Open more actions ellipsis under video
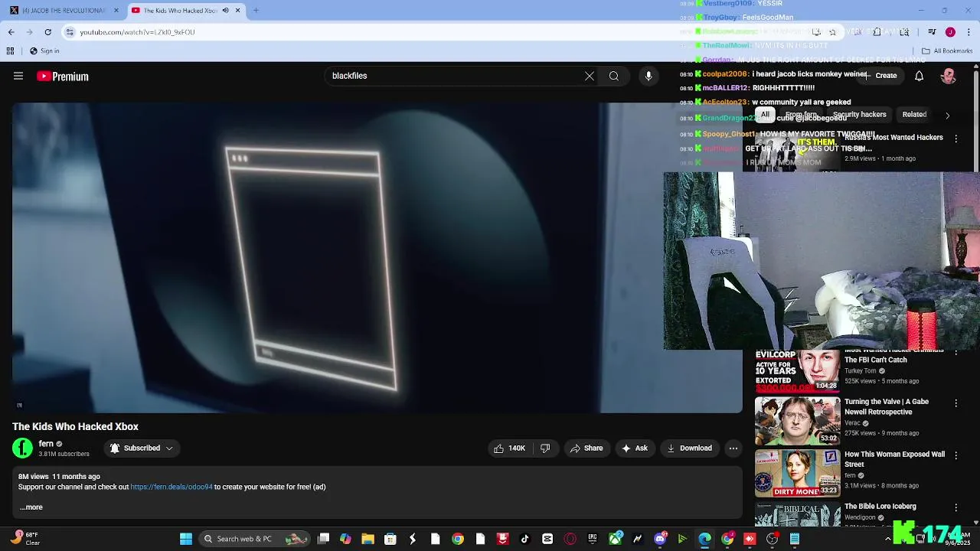The image size is (980, 551). click(x=733, y=448)
